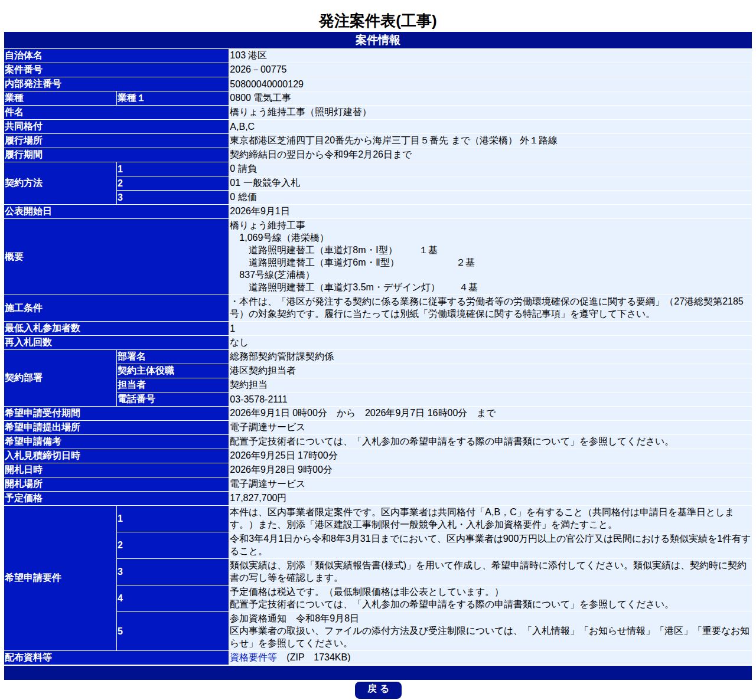
Task: Click the 戻る back button
Action: [x=378, y=689]
